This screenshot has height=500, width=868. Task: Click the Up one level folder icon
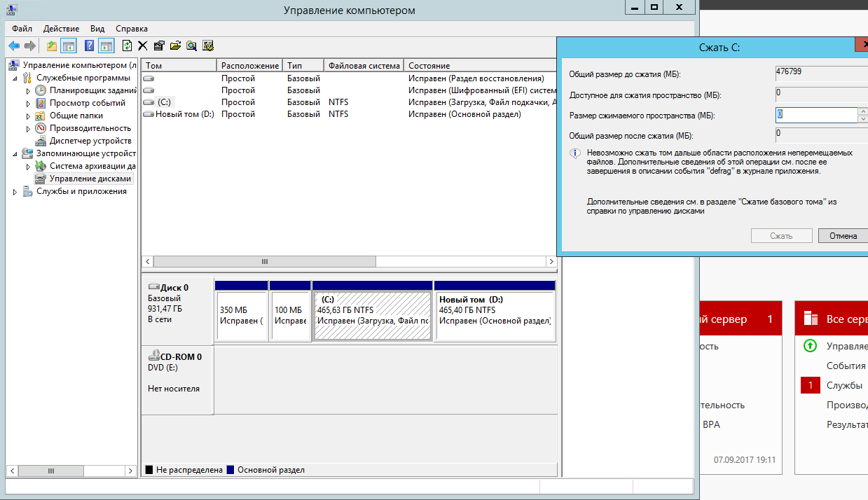coord(51,46)
